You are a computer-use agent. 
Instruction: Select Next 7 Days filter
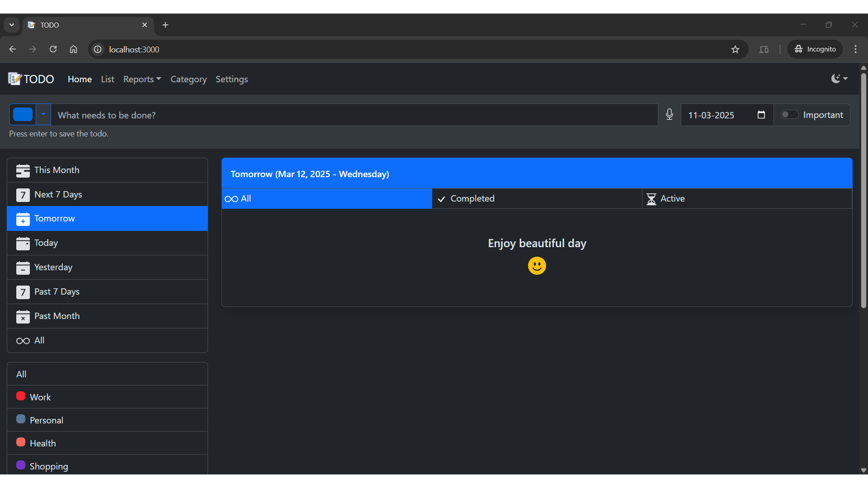(107, 195)
